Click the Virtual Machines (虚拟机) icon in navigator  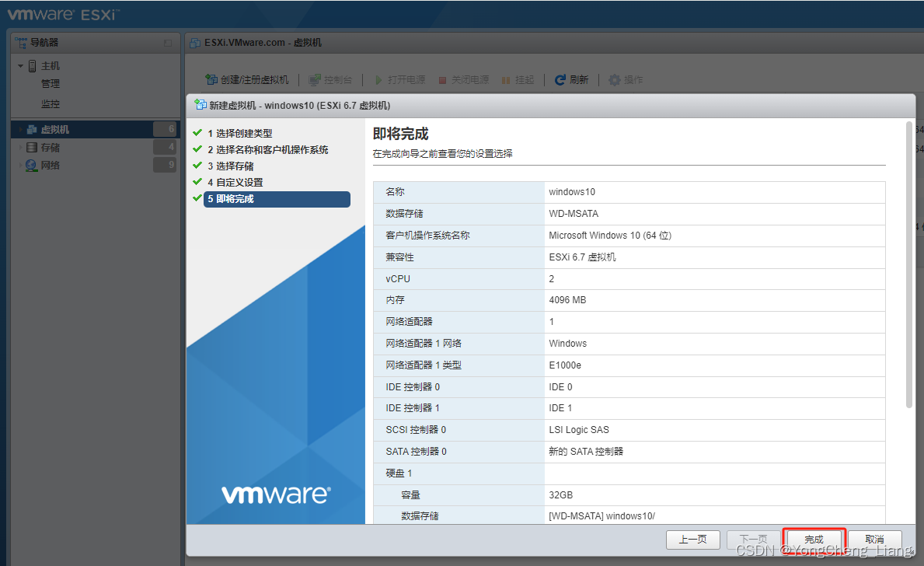click(x=32, y=129)
